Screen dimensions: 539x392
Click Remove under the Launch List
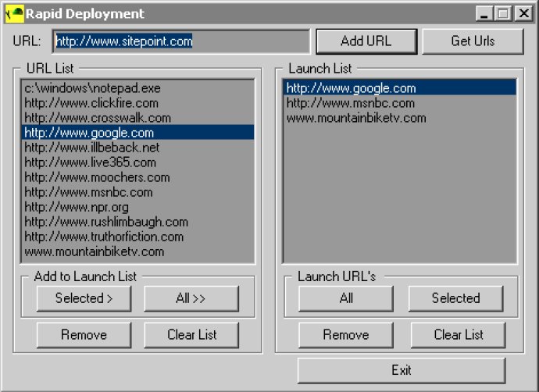pyautogui.click(x=346, y=335)
